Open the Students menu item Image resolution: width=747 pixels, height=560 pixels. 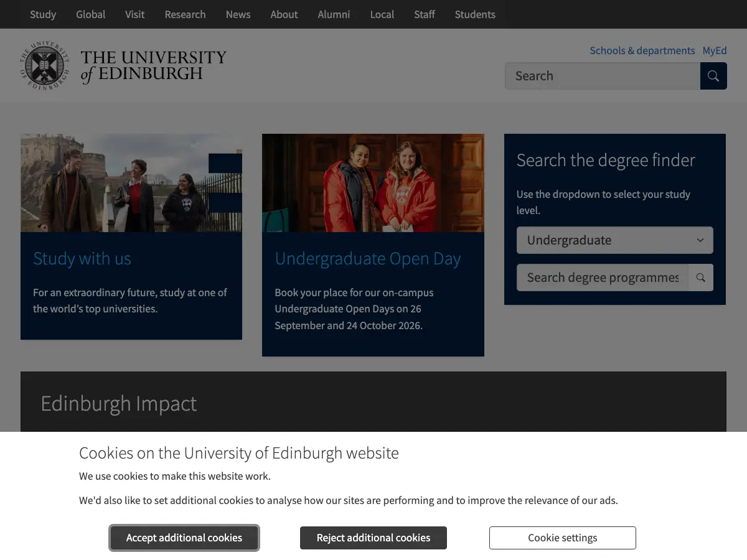[x=475, y=14]
